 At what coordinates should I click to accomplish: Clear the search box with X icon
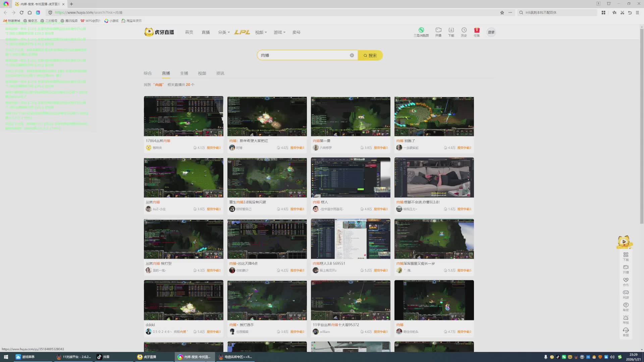pyautogui.click(x=352, y=55)
